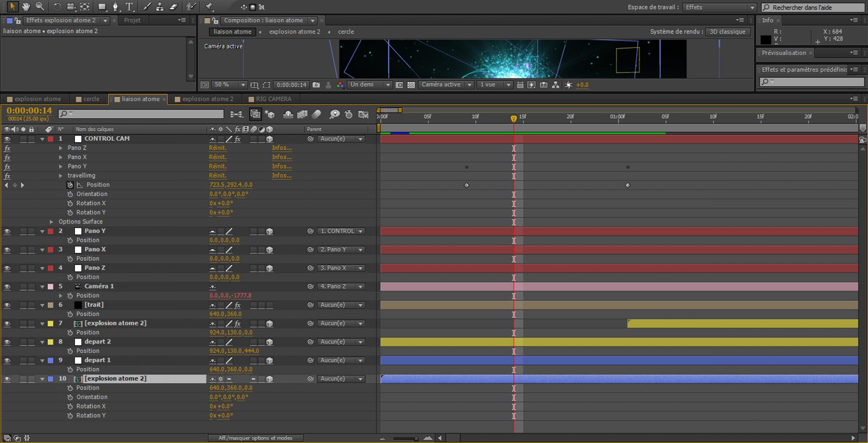Select the Puppet Pin tool
This screenshot has width=868, height=443.
coord(208,7)
